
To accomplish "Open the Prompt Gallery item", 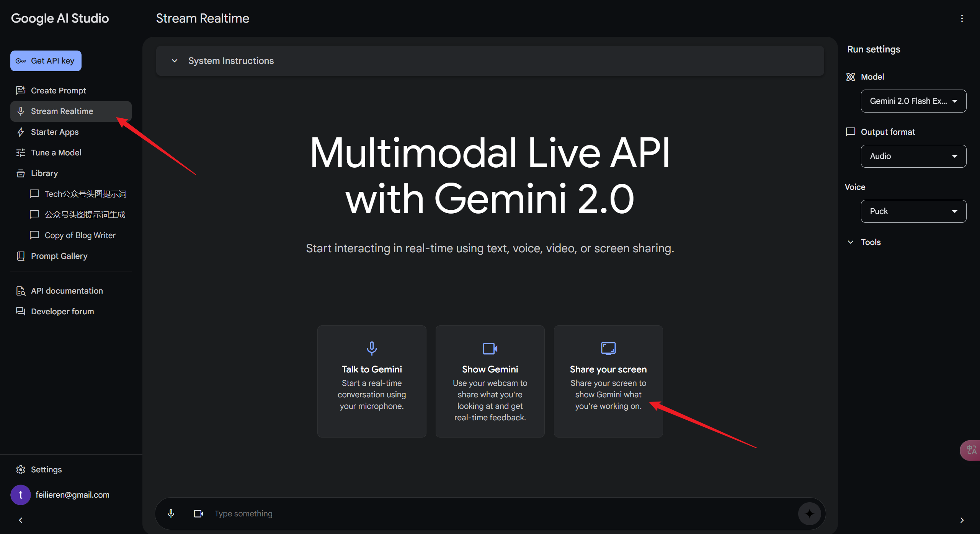I will click(59, 256).
